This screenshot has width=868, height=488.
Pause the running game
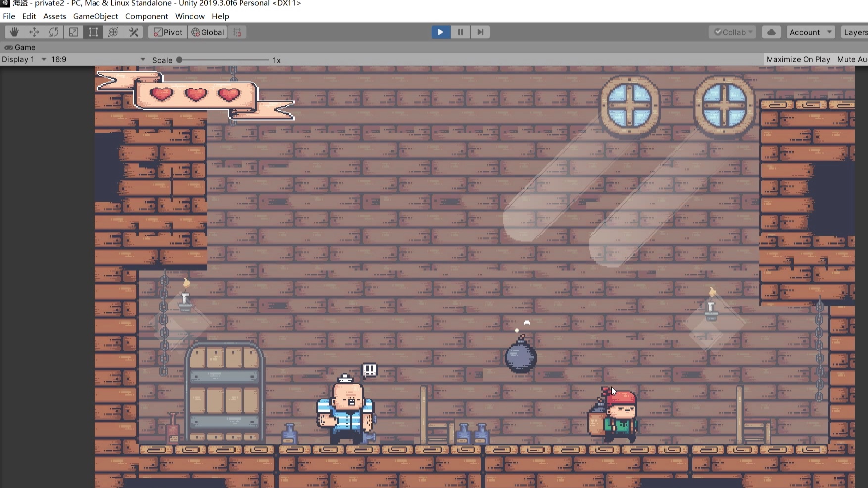click(460, 32)
